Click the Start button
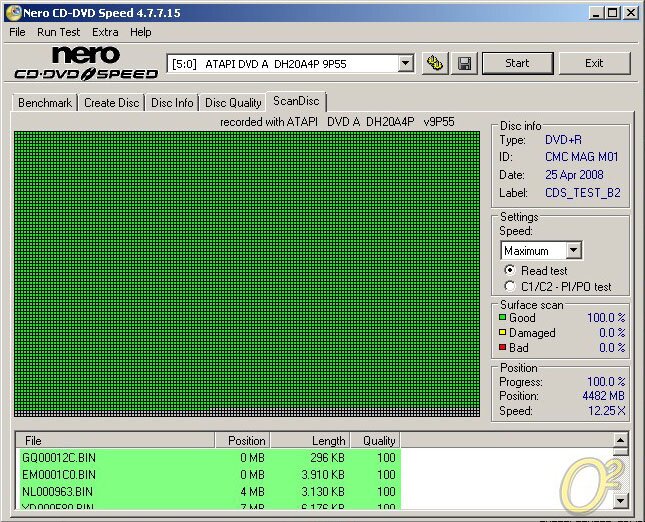This screenshot has height=522, width=645. coord(517,63)
